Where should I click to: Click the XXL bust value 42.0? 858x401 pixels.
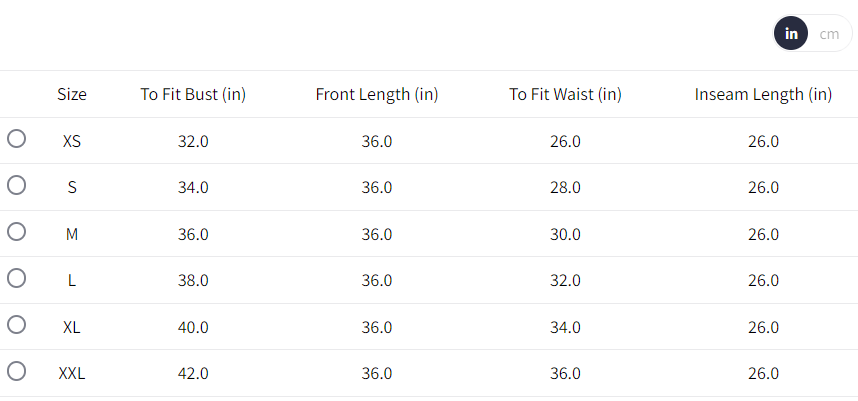(193, 374)
